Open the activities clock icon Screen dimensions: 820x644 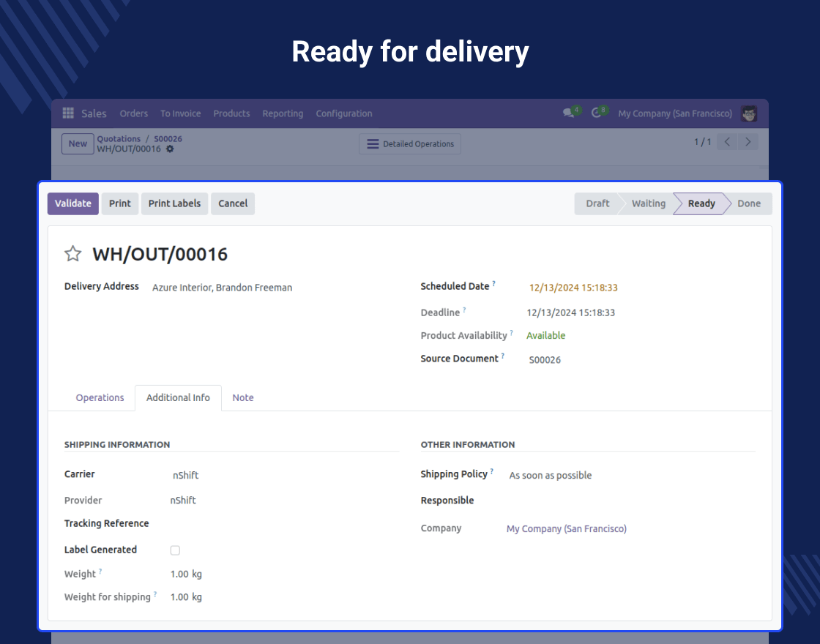pyautogui.click(x=596, y=113)
